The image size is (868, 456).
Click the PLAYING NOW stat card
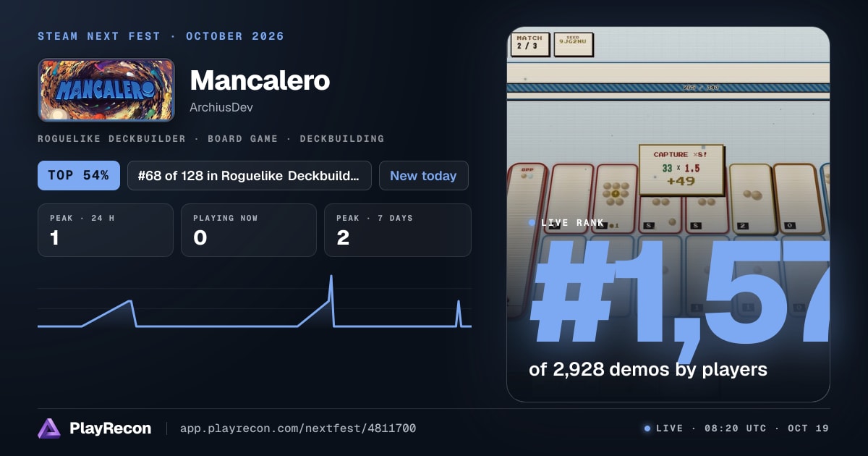249,230
